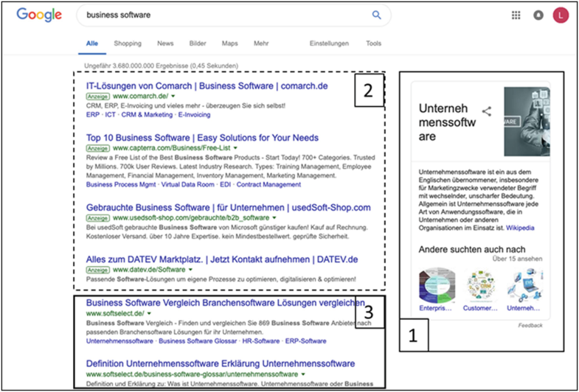Open Top 10 Business Software result

[202, 138]
